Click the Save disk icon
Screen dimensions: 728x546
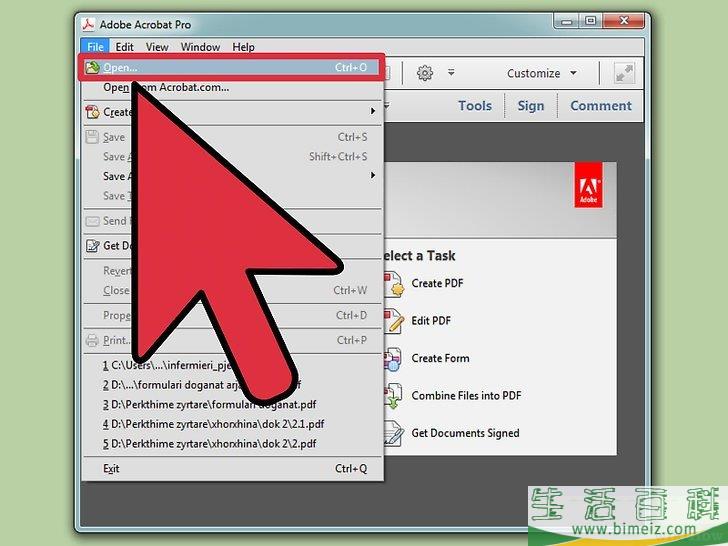[x=92, y=137]
